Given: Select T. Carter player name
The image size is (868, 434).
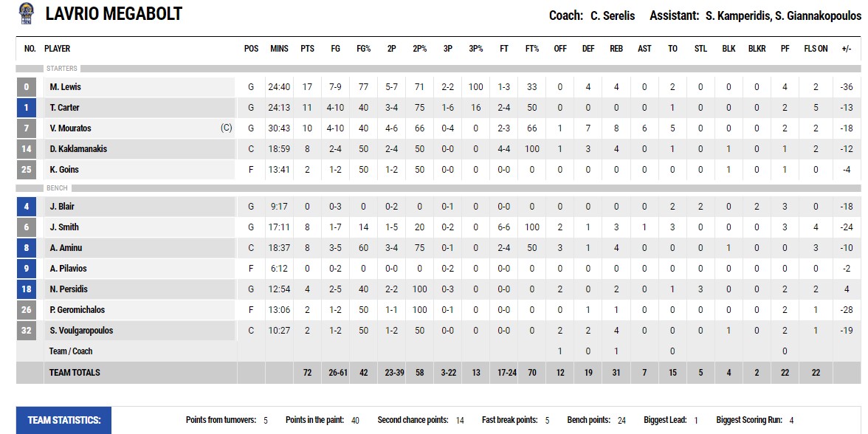Looking at the screenshot, I should (65, 108).
